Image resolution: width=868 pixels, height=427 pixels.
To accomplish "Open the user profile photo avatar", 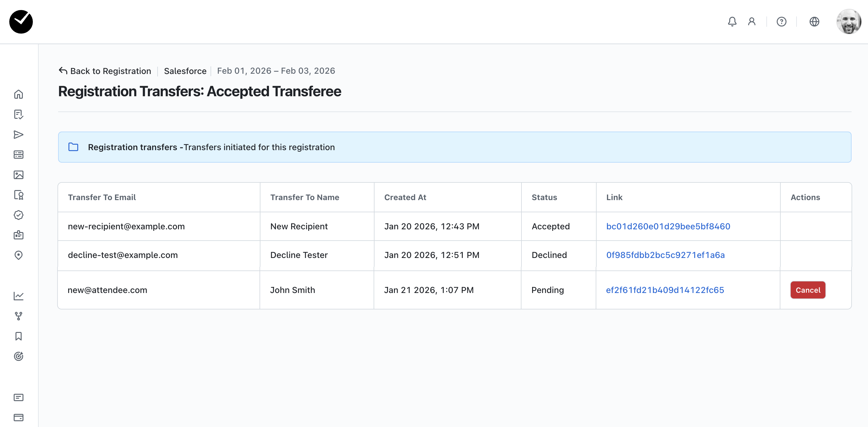I will pyautogui.click(x=849, y=22).
